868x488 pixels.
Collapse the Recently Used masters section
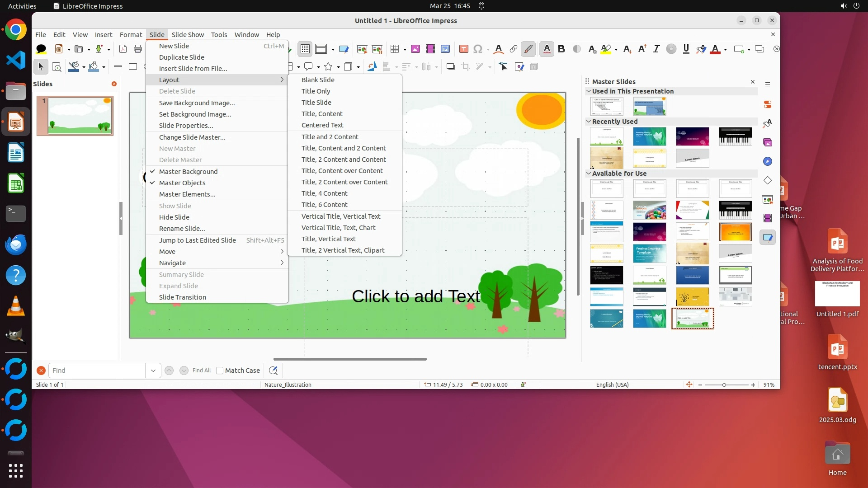pyautogui.click(x=589, y=122)
